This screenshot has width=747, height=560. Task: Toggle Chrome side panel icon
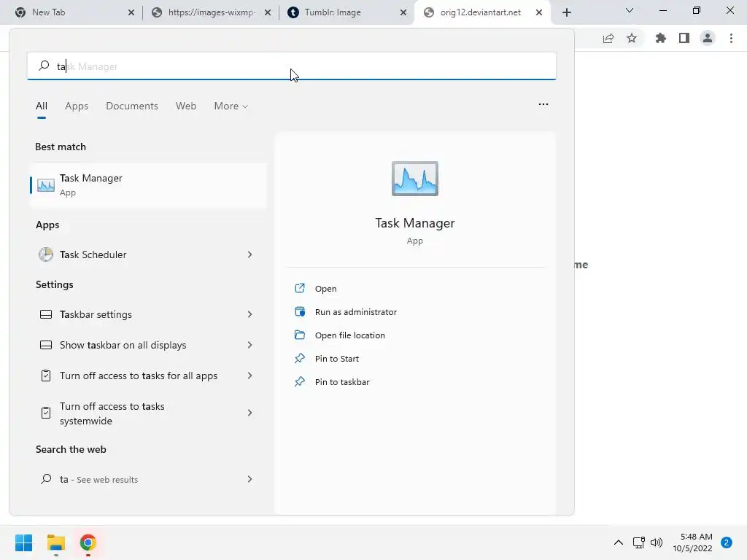click(684, 38)
